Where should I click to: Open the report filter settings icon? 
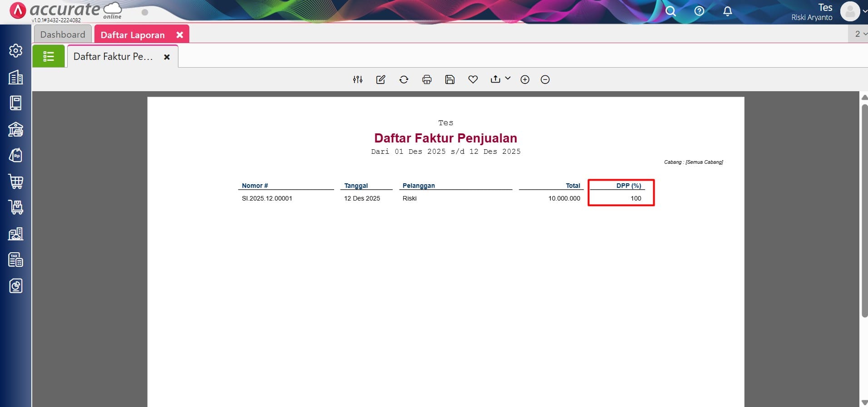(x=358, y=80)
